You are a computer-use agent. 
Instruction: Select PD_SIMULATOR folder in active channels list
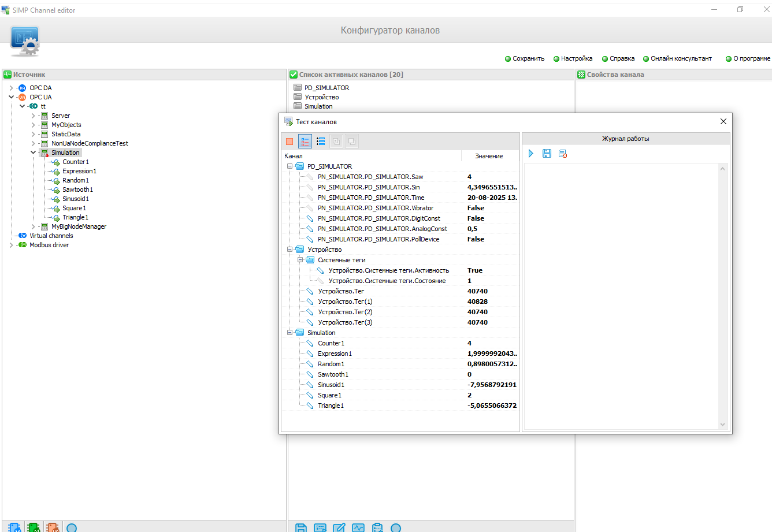coord(326,88)
